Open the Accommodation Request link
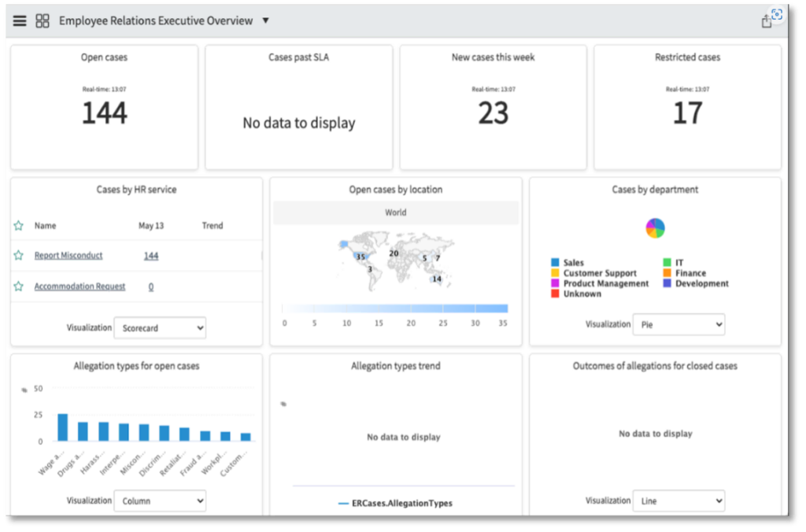The width and height of the screenshot is (806, 532). click(x=79, y=286)
